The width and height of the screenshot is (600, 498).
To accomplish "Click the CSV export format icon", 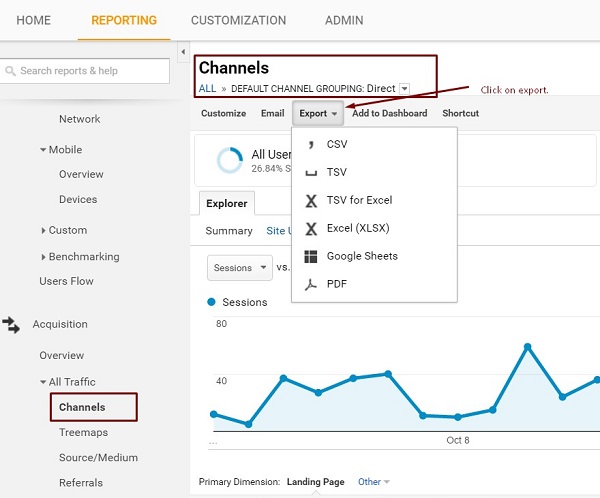I will (311, 145).
